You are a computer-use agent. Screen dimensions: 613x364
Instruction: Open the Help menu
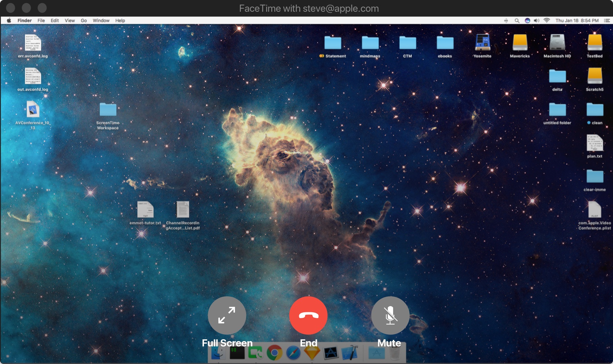tap(120, 20)
